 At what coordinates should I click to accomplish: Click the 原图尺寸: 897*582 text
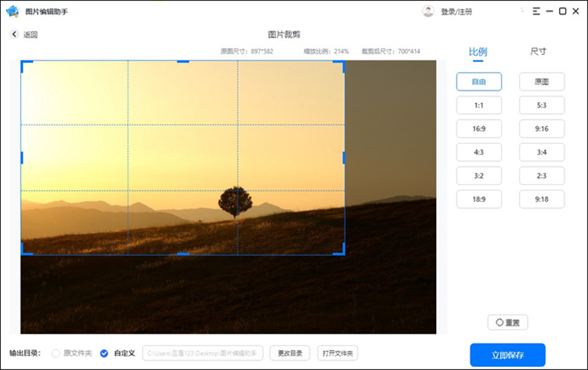click(x=247, y=51)
